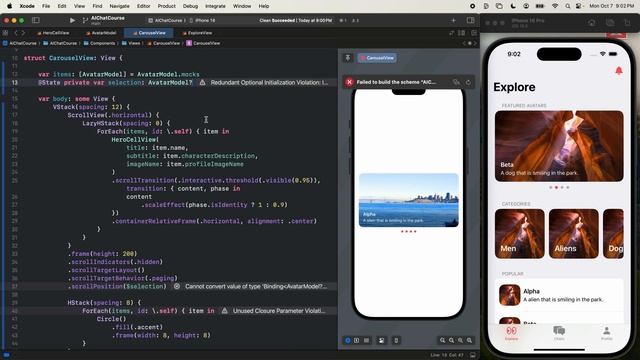
Task: Click the red build failed error icon
Action: 349,82
